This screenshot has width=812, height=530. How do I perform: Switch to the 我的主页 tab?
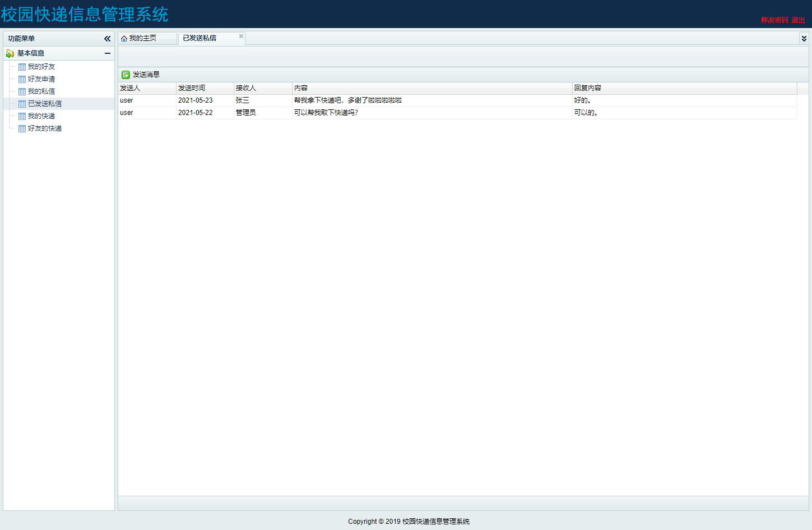tap(143, 38)
